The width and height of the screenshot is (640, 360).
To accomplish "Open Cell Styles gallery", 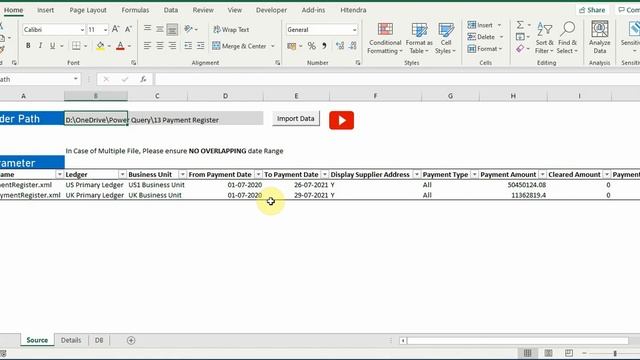I will pyautogui.click(x=445, y=38).
